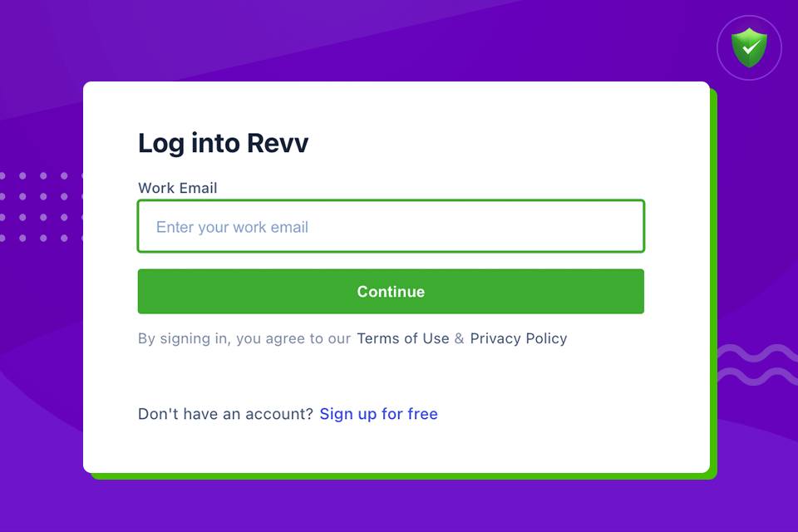The image size is (798, 532).
Task: Open the Privacy Policy link
Action: click(519, 338)
